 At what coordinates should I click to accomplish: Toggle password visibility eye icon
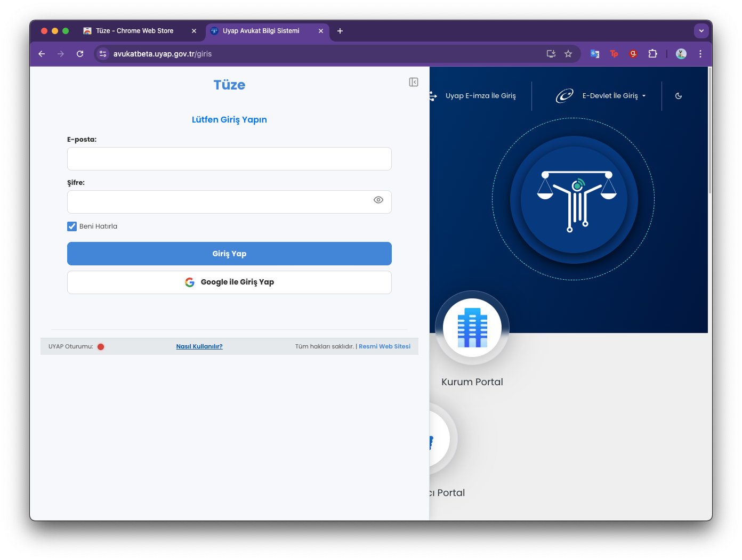pyautogui.click(x=378, y=200)
